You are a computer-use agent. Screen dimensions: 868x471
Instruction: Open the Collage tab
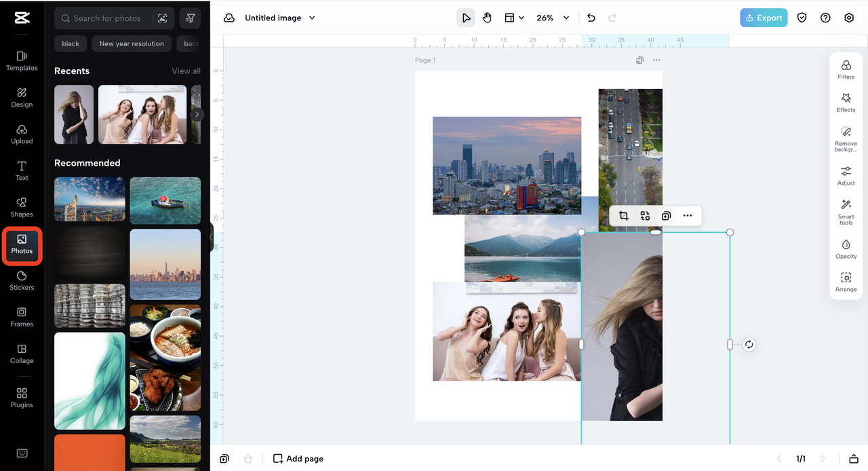22,353
